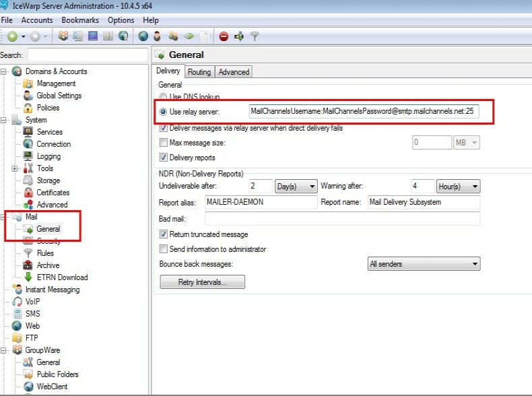Expand the Tools tree node
This screenshot has width=532, height=396.
coord(15,168)
